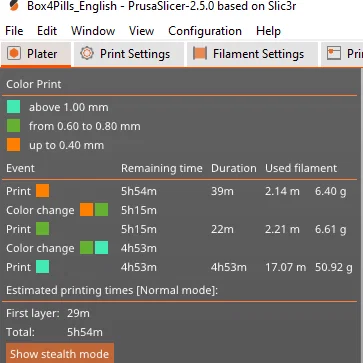
Task: Switch to the Print Settings tab
Action: pyautogui.click(x=129, y=54)
